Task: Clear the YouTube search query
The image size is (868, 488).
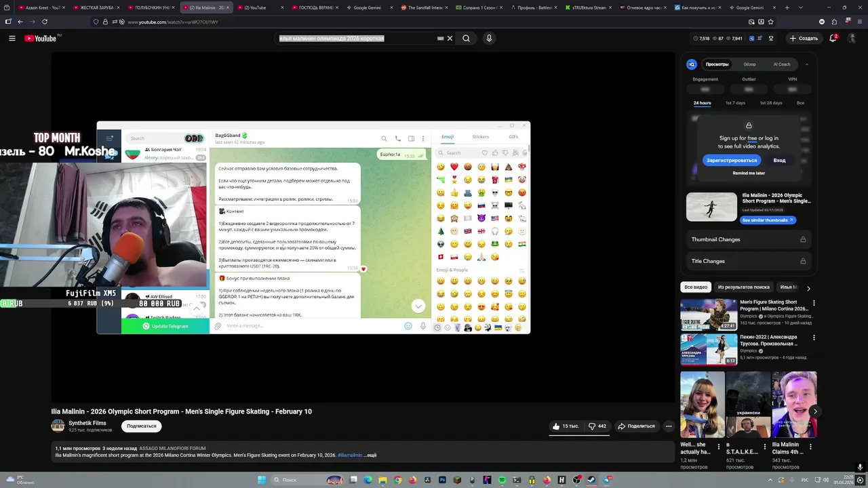Action: [450, 39]
